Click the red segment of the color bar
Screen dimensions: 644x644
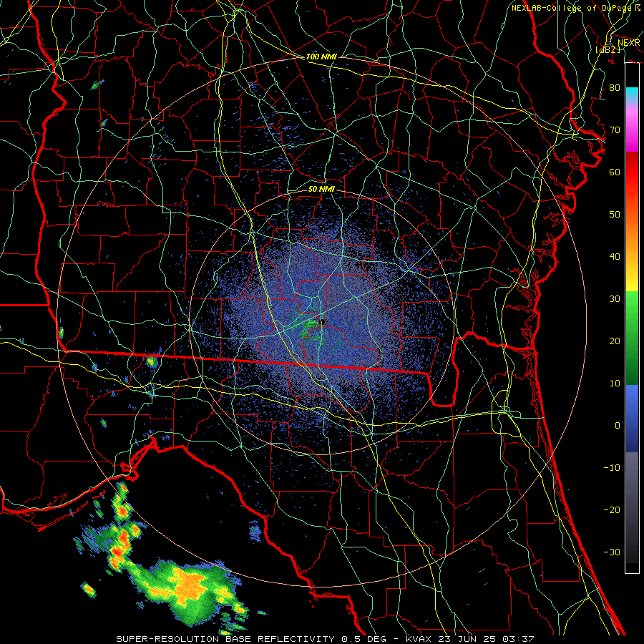pos(632,172)
